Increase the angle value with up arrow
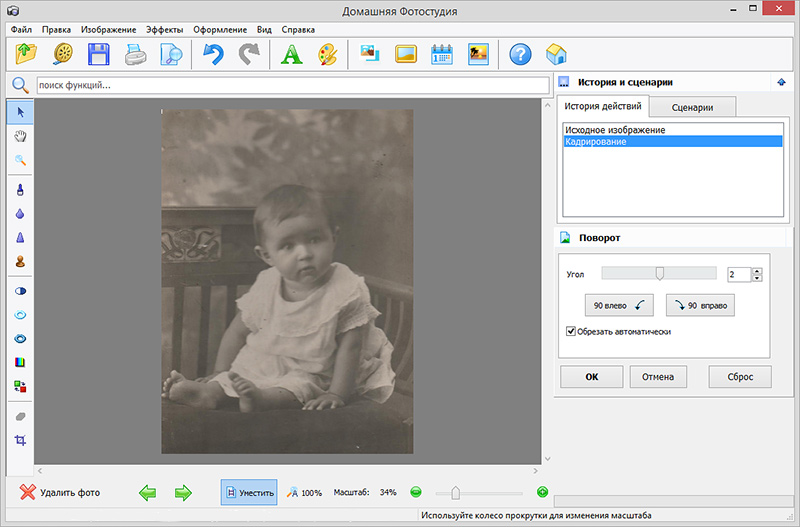 [757, 270]
